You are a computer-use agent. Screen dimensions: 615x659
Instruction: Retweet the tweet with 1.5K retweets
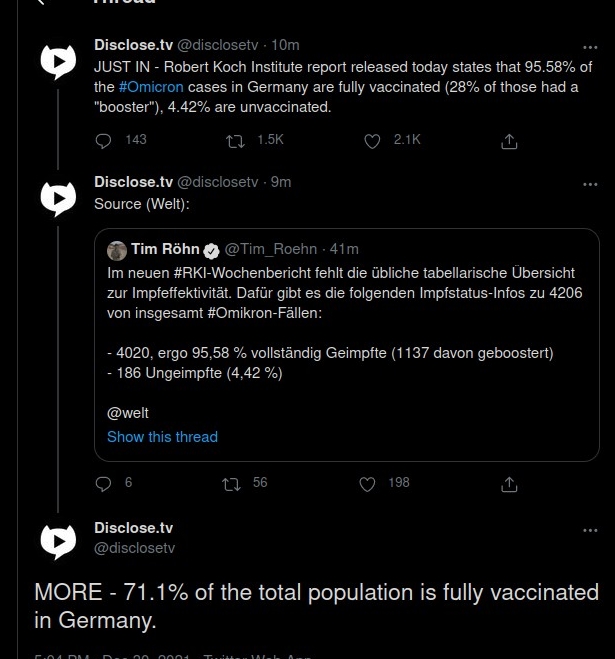click(x=235, y=141)
